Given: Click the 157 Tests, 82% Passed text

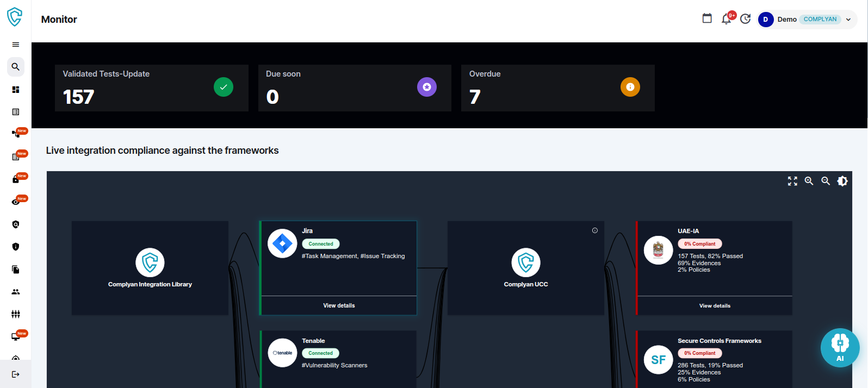Looking at the screenshot, I should click(710, 256).
